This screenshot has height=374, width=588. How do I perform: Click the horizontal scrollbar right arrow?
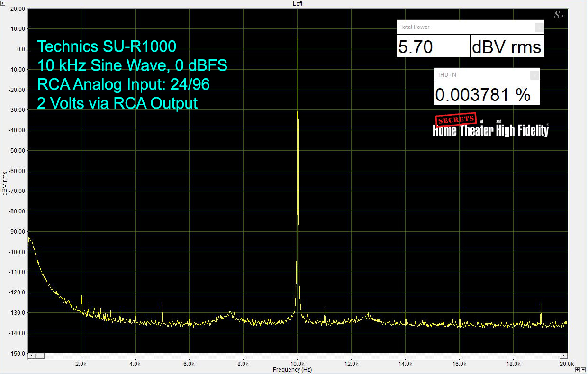(x=564, y=356)
